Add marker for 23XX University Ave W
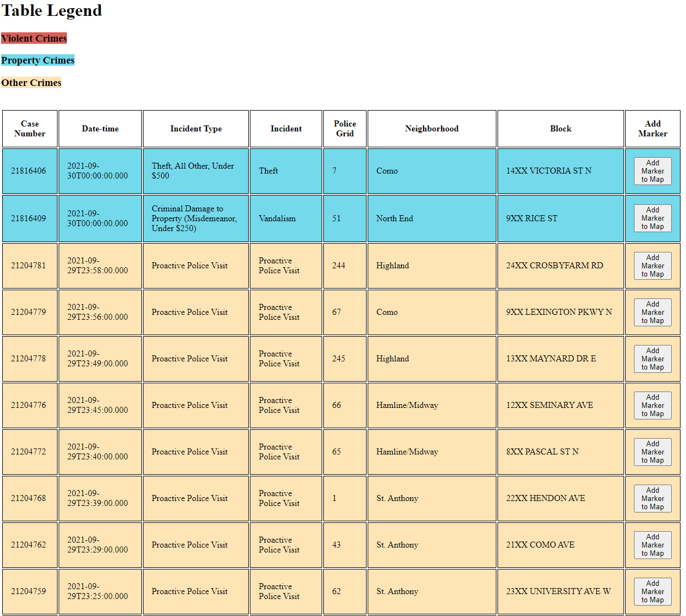 click(x=652, y=591)
